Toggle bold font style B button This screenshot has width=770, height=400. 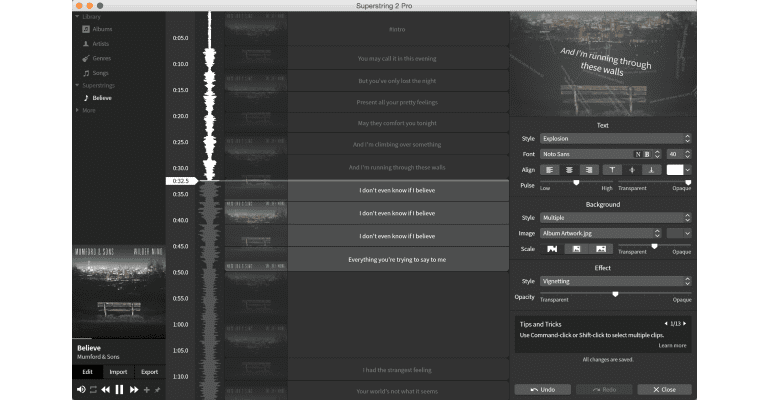pyautogui.click(x=647, y=154)
